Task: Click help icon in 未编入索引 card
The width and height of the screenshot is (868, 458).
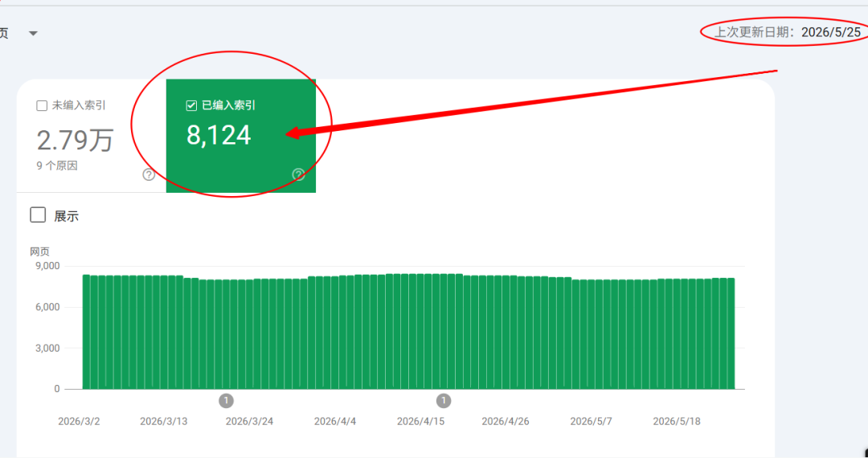Action: tap(149, 175)
